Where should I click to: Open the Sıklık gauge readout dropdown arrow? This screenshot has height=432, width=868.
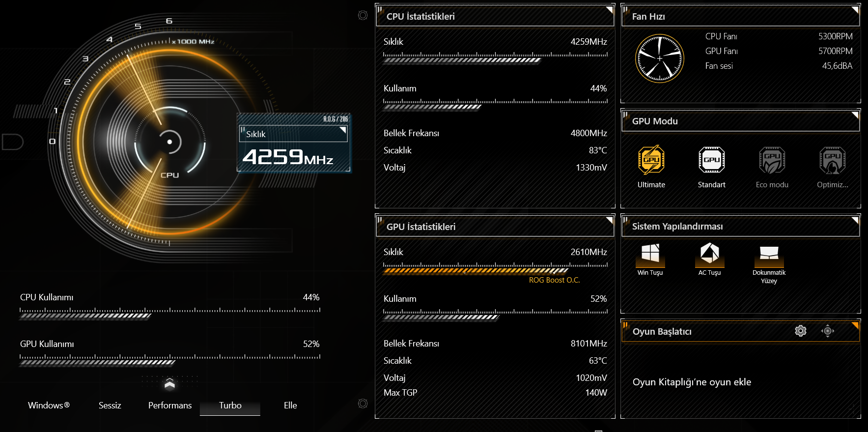tap(343, 130)
